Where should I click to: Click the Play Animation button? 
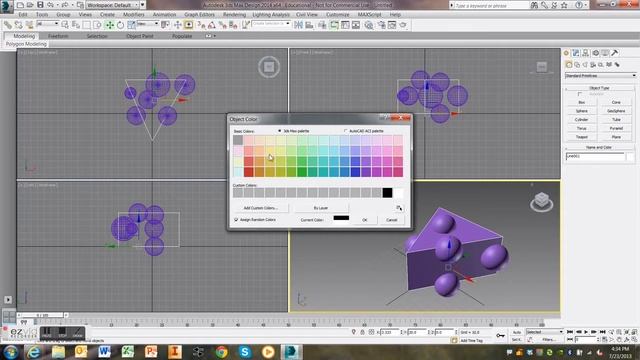(x=586, y=332)
